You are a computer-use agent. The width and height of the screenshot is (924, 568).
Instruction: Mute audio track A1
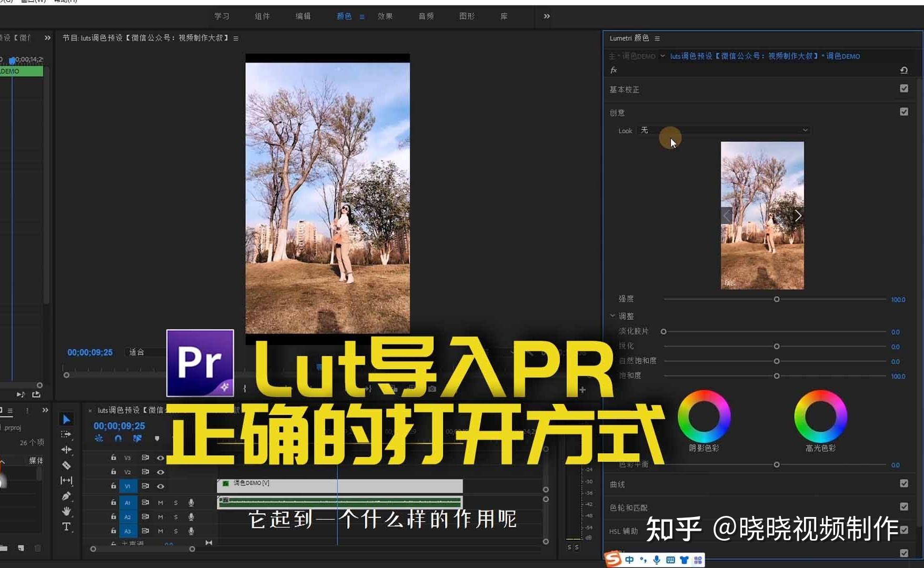(x=160, y=503)
